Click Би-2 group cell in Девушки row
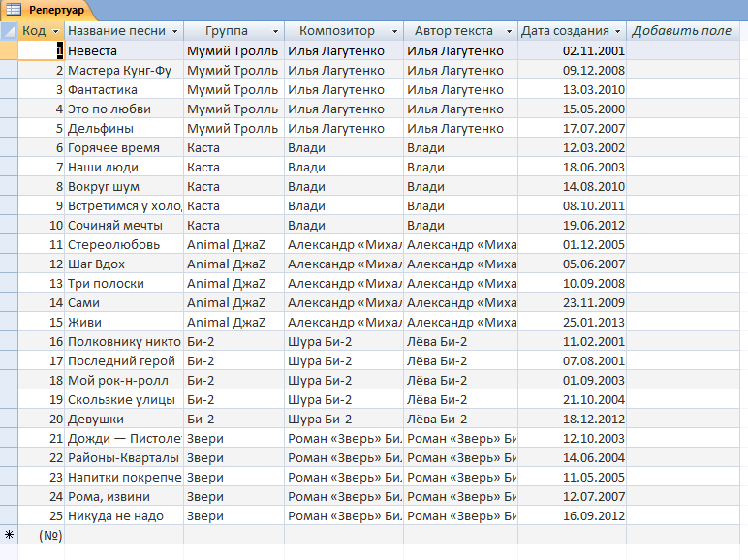 pos(234,420)
